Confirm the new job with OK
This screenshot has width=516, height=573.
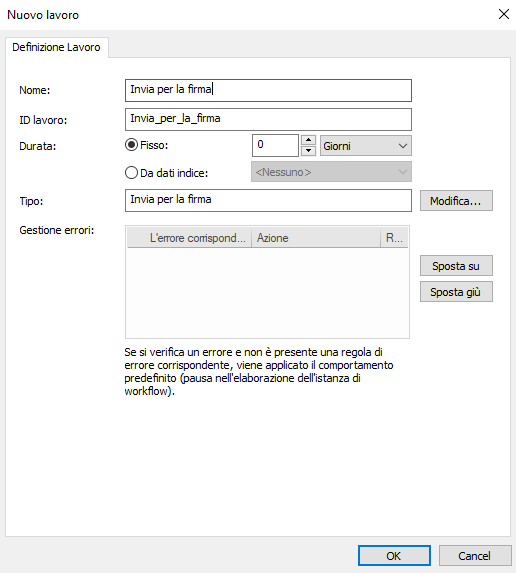tap(394, 556)
